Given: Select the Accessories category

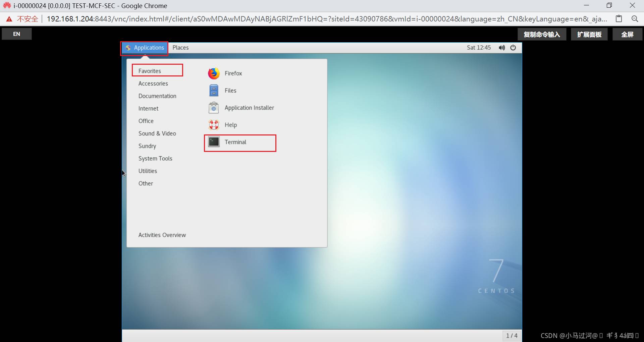Looking at the screenshot, I should 153,83.
